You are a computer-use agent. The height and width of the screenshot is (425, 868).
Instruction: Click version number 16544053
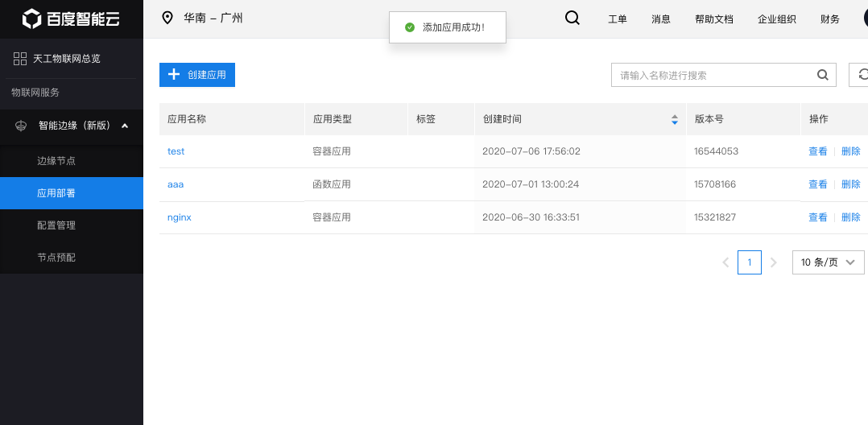coord(717,151)
